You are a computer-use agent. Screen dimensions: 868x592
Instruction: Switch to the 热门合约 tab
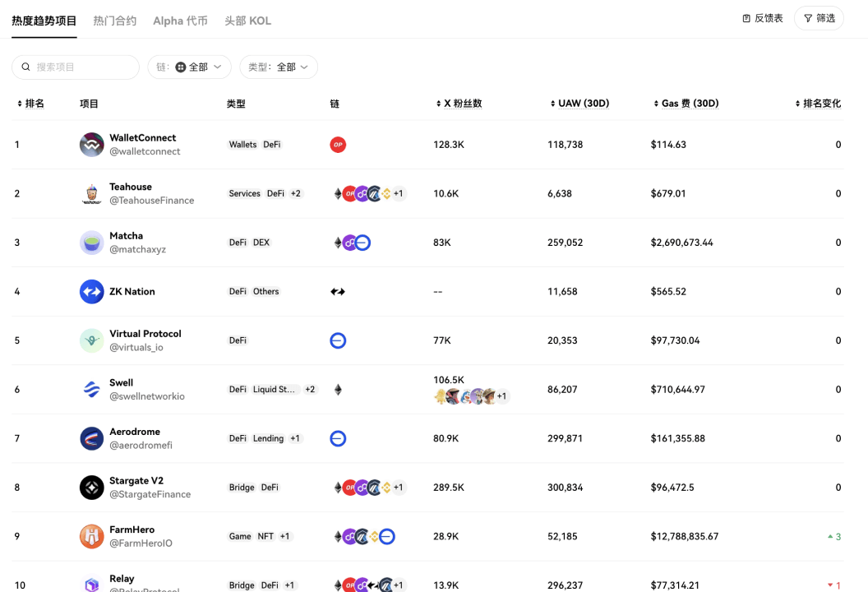click(114, 21)
